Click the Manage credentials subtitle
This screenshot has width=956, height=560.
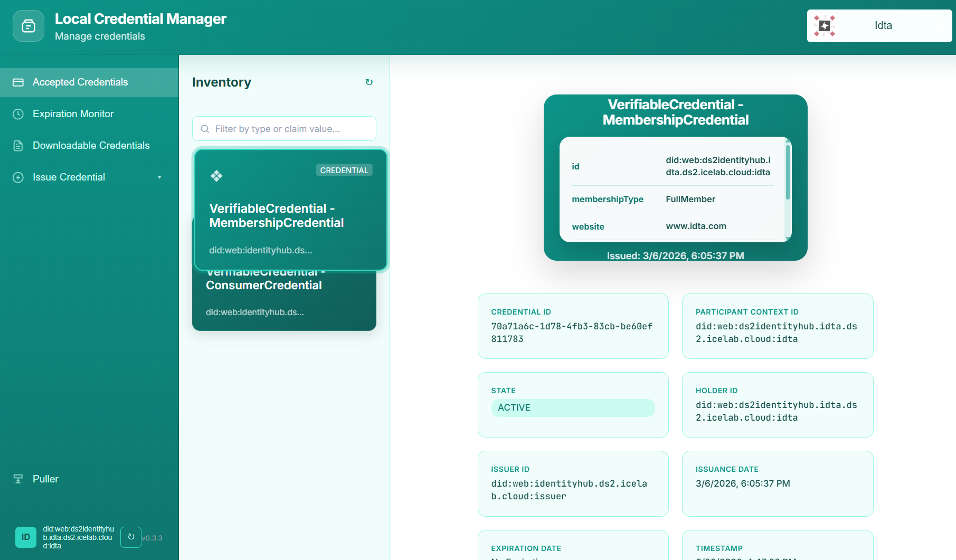(100, 36)
